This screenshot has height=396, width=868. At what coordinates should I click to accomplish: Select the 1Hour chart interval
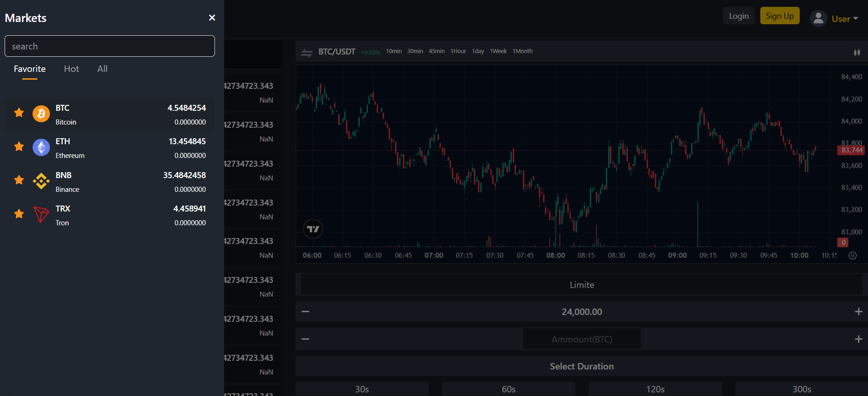[458, 51]
